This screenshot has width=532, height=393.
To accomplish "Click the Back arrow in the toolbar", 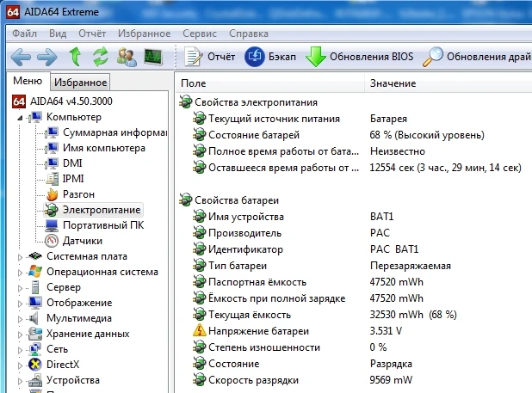I will 21,57.
